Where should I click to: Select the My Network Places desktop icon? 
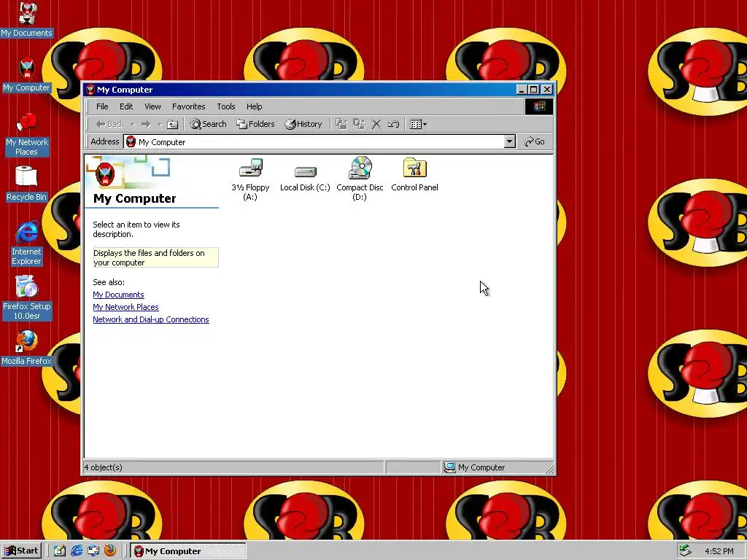27,134
